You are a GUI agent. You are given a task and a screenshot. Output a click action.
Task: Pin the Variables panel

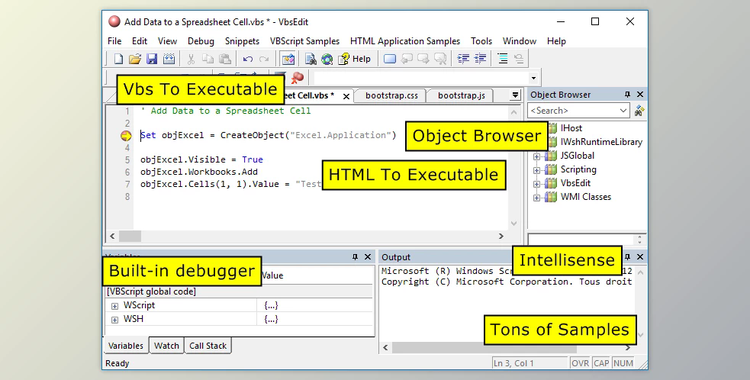(x=355, y=257)
